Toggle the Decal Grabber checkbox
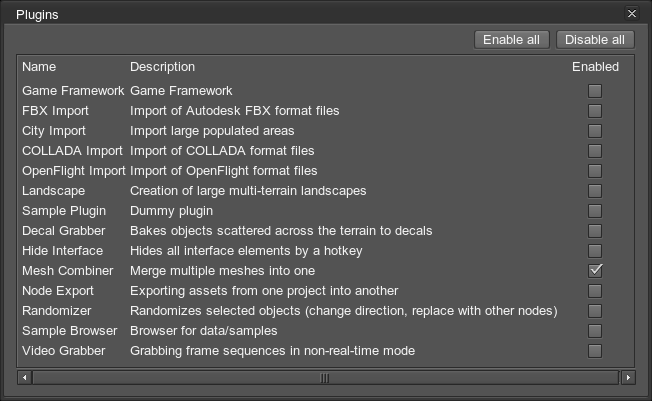Screen dimensions: 652x401 (595, 231)
